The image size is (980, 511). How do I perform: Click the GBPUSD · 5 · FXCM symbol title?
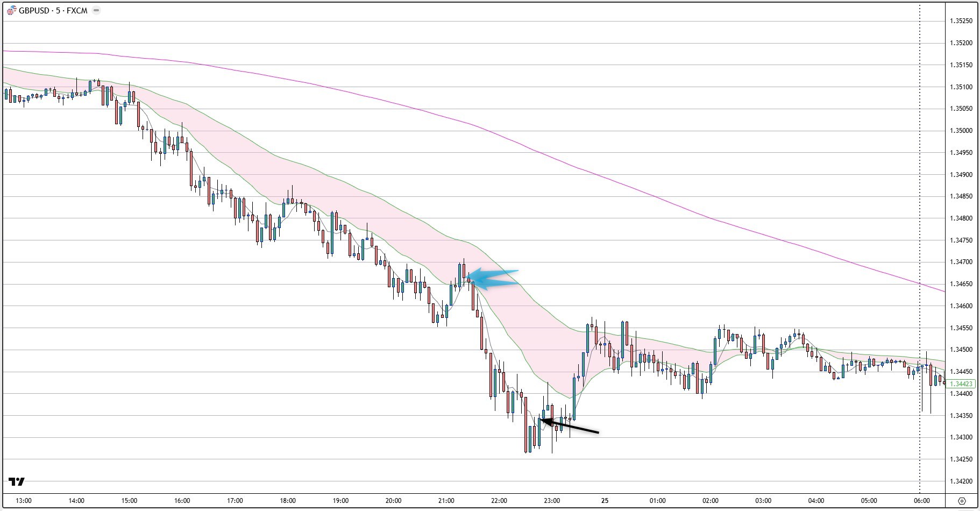tap(53, 11)
